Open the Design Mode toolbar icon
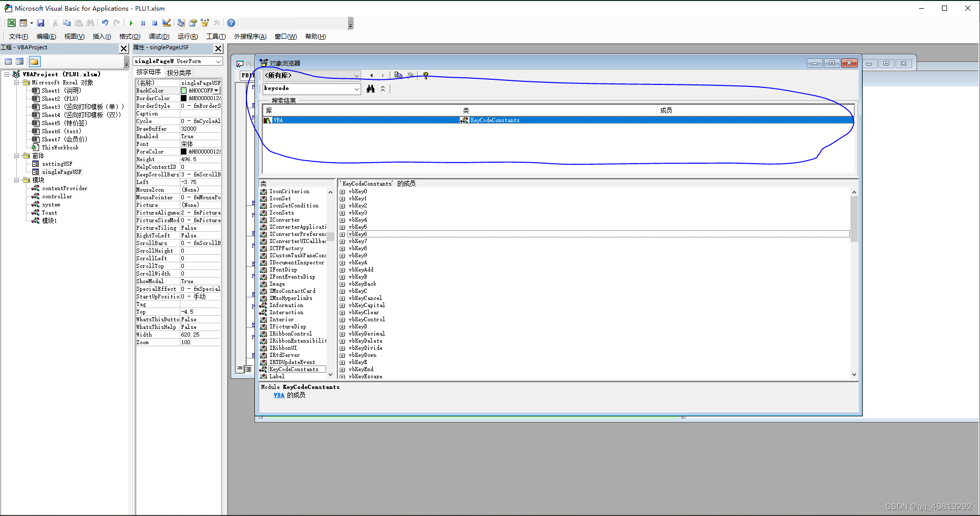The height and width of the screenshot is (516, 980). coord(166,23)
